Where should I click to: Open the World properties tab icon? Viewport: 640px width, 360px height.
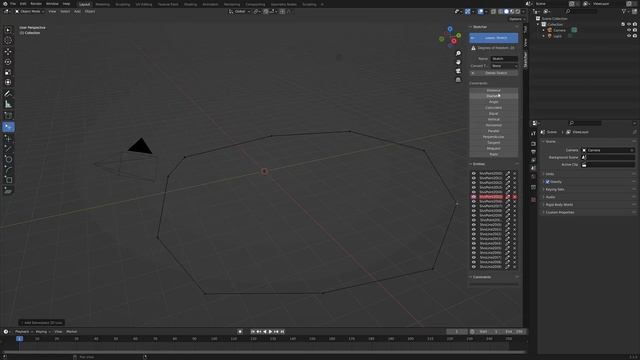pos(533,176)
